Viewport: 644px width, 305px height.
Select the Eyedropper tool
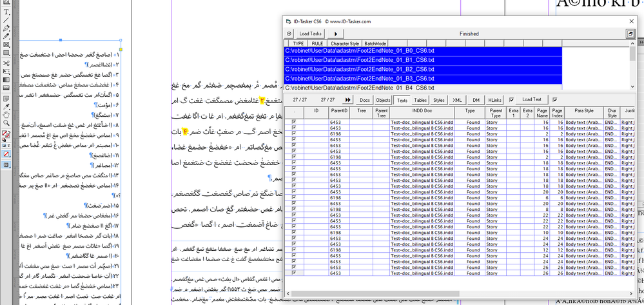pos(6,106)
